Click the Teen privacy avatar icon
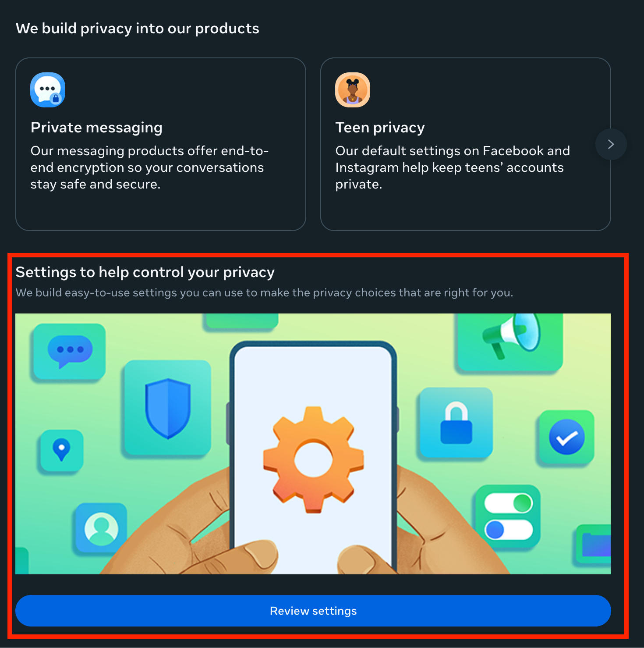The width and height of the screenshot is (644, 648). point(353,90)
